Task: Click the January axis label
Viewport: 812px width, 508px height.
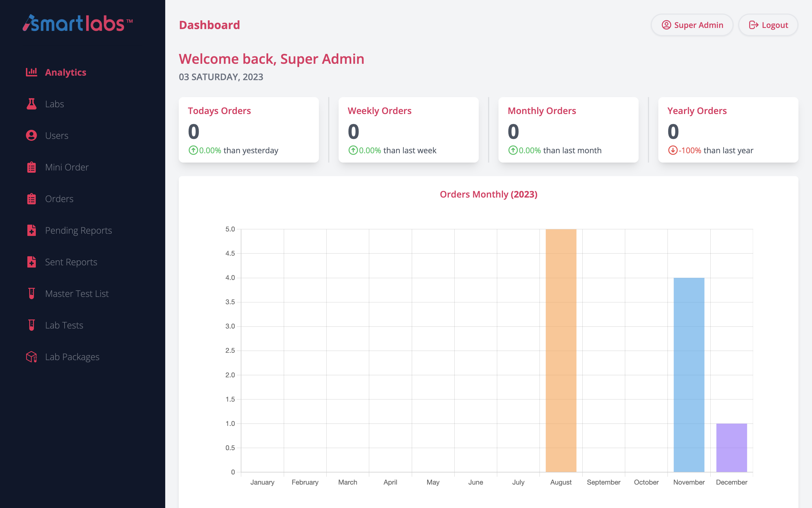Action: [x=262, y=482]
